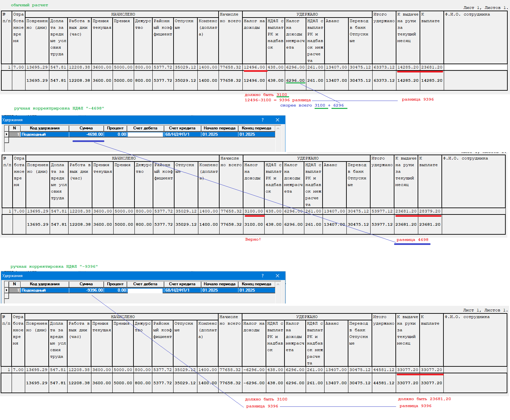Image resolution: width=510 pixels, height=420 pixels.
Task: Select the Сумма cell showing -4698.00
Action: 86,134
